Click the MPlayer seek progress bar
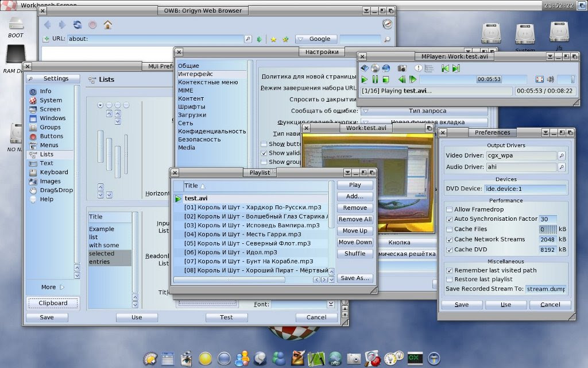The width and height of the screenshot is (588, 368). tap(473, 79)
